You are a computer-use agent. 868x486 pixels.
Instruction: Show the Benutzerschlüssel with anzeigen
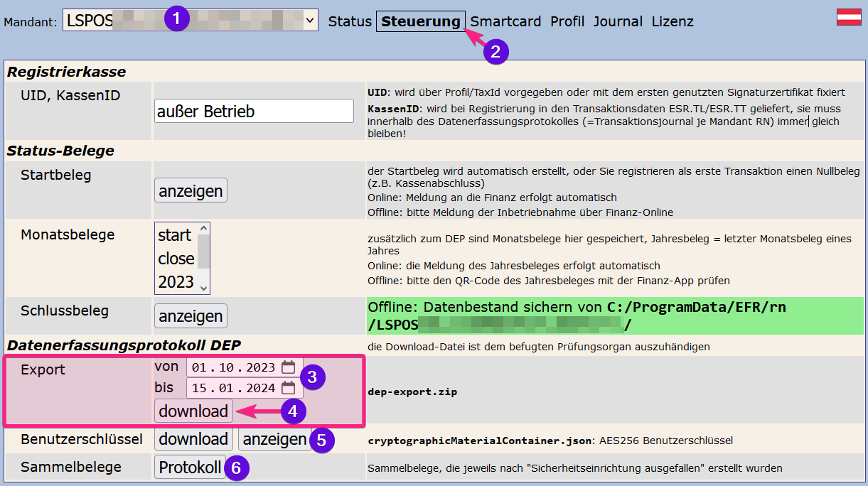pos(274,439)
